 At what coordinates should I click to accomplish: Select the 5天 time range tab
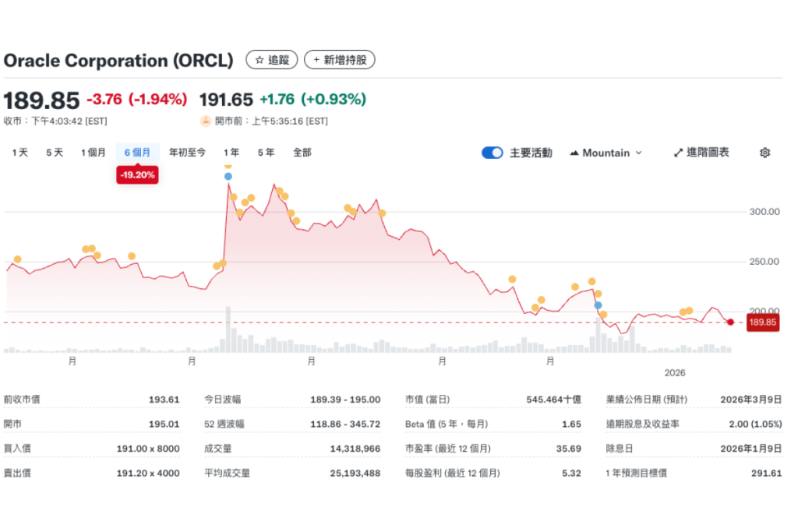(55, 153)
